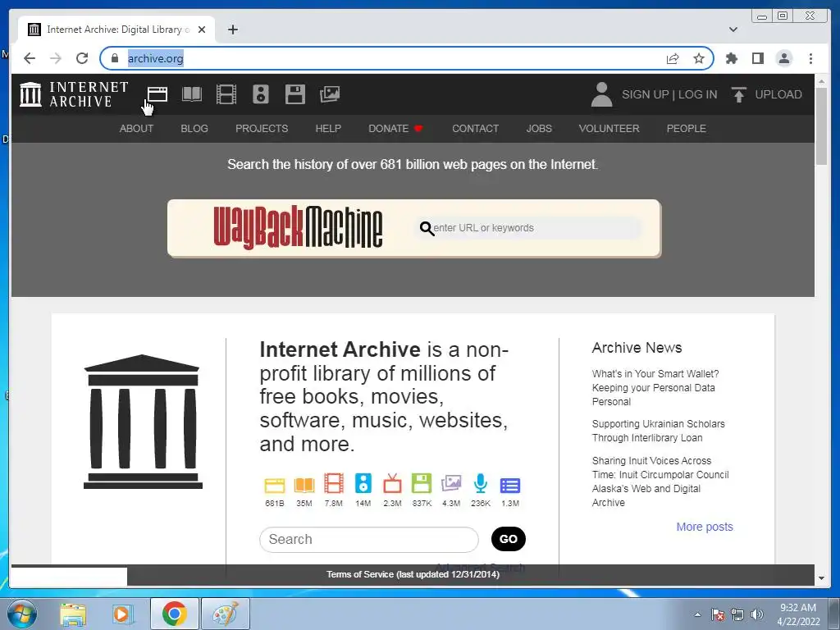Switch to the Internet Archive browser tab

click(x=115, y=30)
